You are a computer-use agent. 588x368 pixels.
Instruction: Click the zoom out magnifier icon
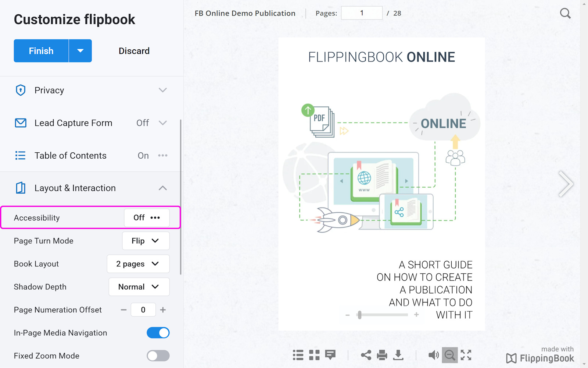click(x=450, y=355)
